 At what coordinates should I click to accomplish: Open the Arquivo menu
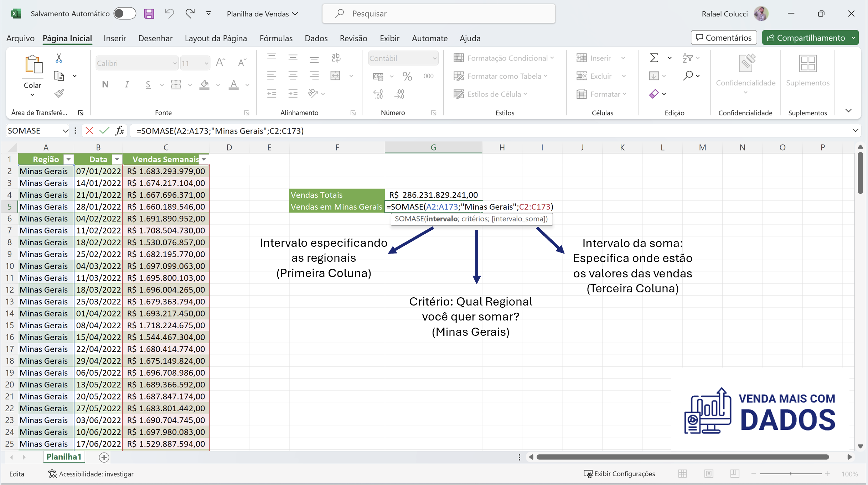(20, 38)
